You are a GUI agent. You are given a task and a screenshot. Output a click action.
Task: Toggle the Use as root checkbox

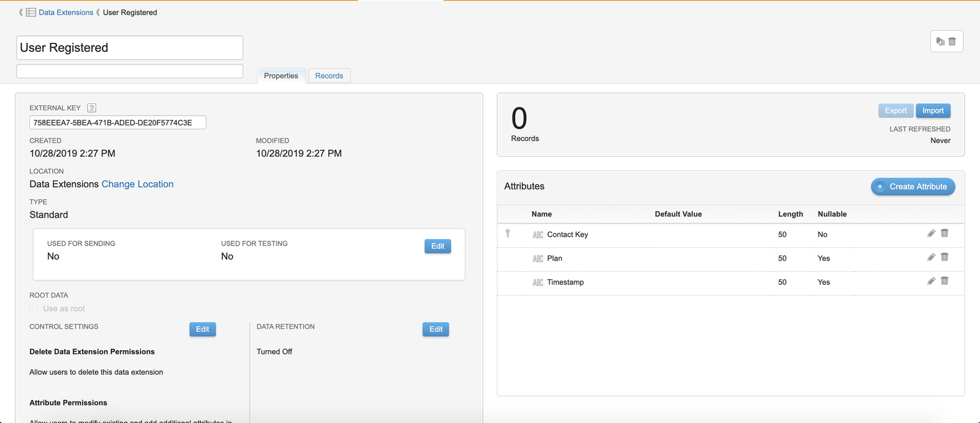tap(34, 309)
